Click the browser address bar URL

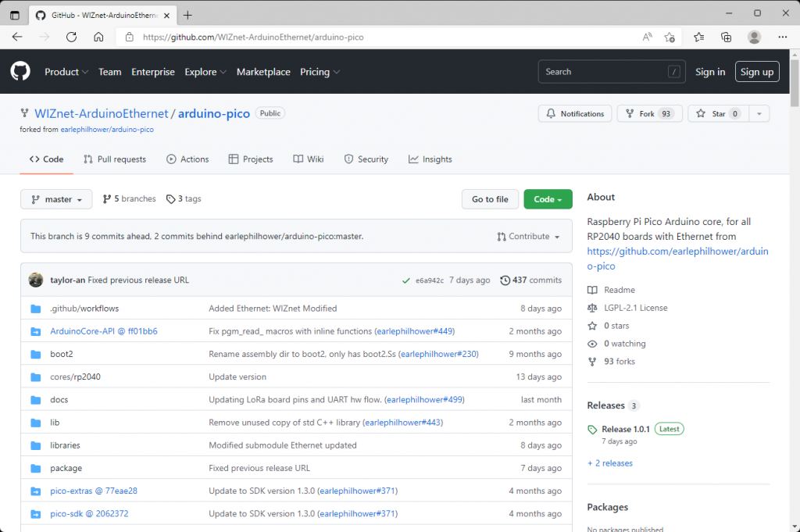pyautogui.click(x=253, y=37)
